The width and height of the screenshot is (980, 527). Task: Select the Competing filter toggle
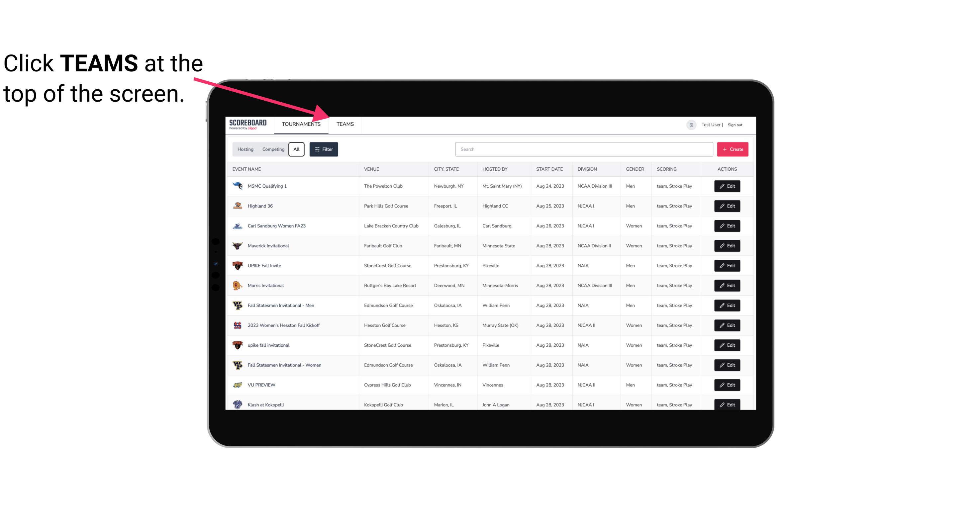tap(272, 149)
